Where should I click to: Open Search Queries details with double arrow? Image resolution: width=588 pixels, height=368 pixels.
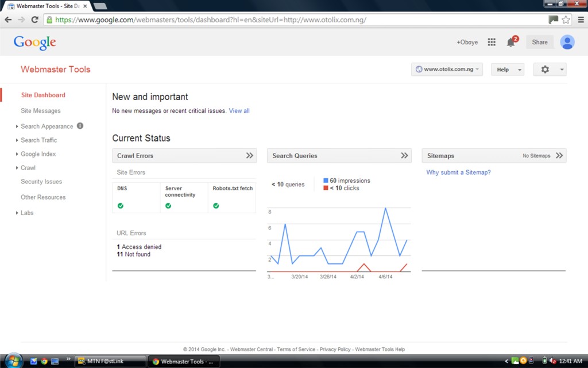404,155
